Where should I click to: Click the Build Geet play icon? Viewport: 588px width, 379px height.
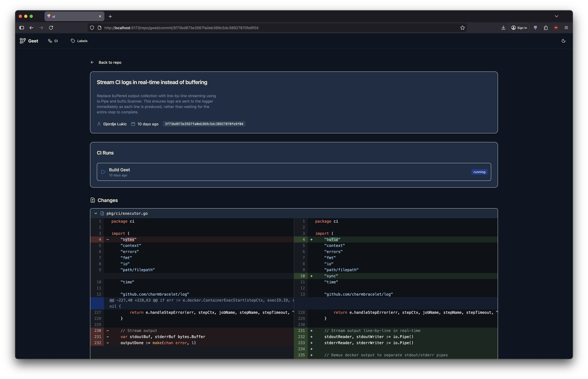pos(103,172)
